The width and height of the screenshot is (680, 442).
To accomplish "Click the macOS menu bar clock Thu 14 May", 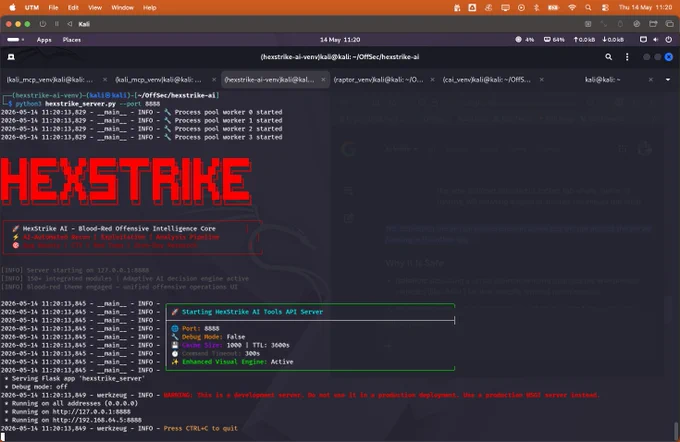I will 645,7.
